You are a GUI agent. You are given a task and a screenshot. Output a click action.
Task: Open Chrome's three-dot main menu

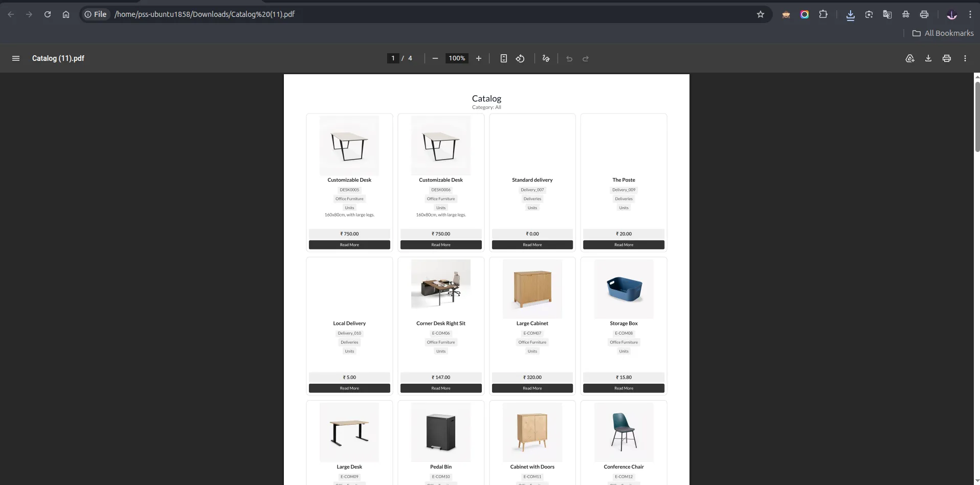tap(970, 14)
